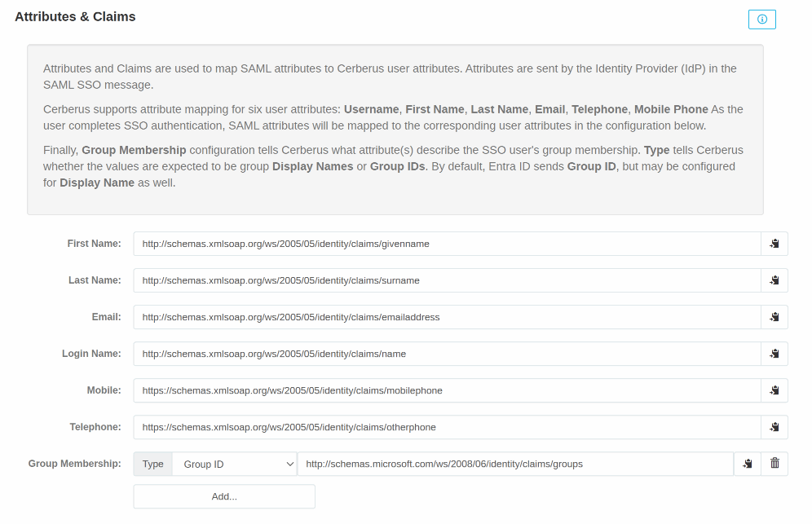The image size is (812, 524).
Task: Click the paste icon for Mobile
Action: click(774, 390)
